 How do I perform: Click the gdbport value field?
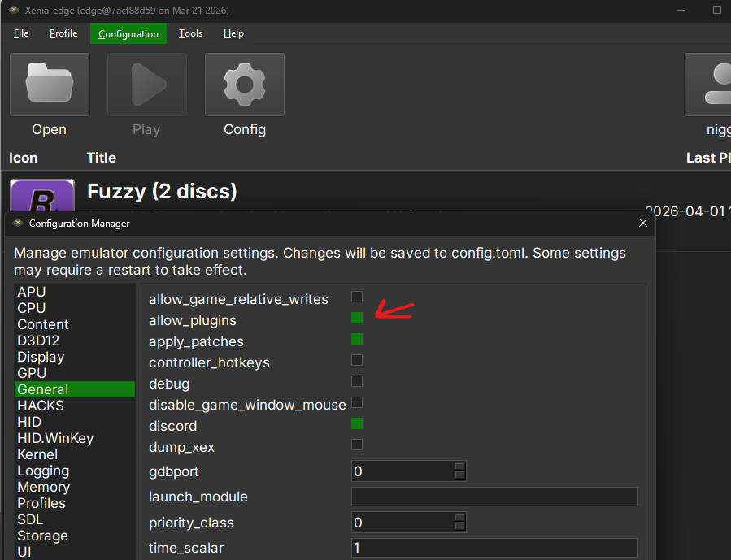(x=402, y=471)
